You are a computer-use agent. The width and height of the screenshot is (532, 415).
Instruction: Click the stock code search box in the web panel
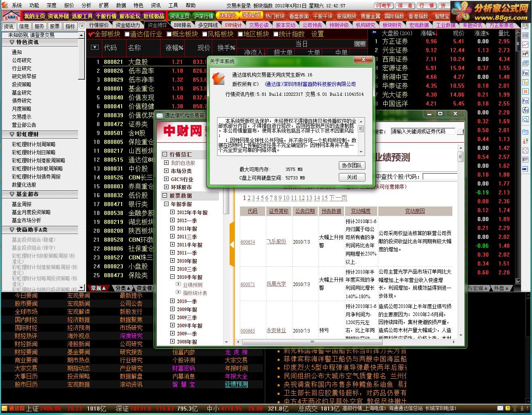tap(439, 177)
